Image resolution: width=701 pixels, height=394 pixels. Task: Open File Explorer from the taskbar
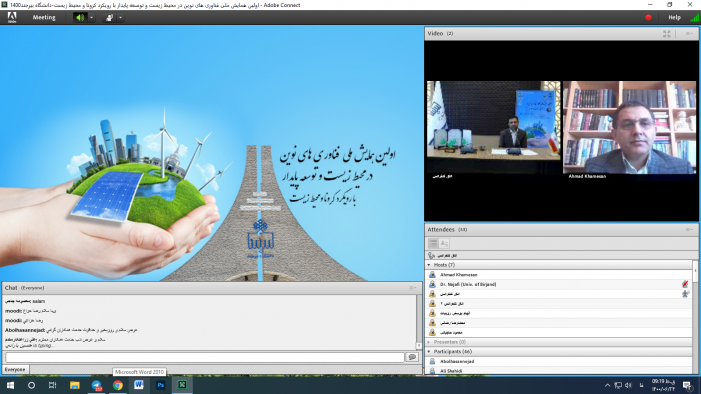(75, 385)
